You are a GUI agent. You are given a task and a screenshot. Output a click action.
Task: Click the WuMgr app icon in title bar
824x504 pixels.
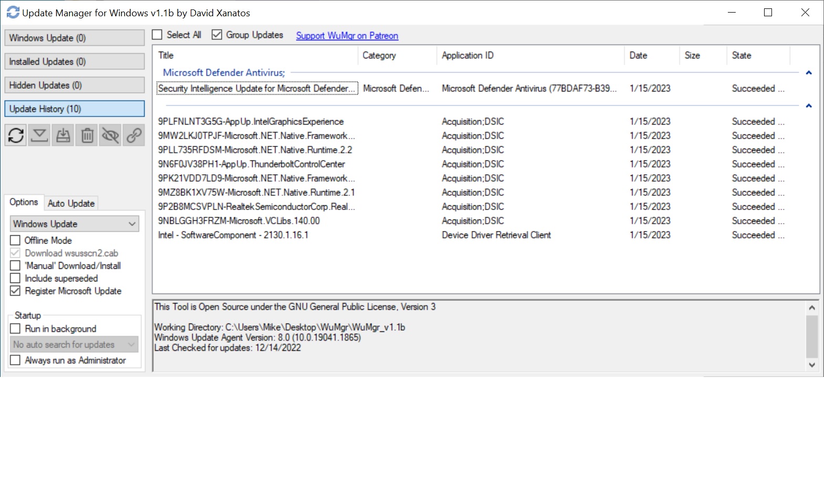(x=13, y=13)
